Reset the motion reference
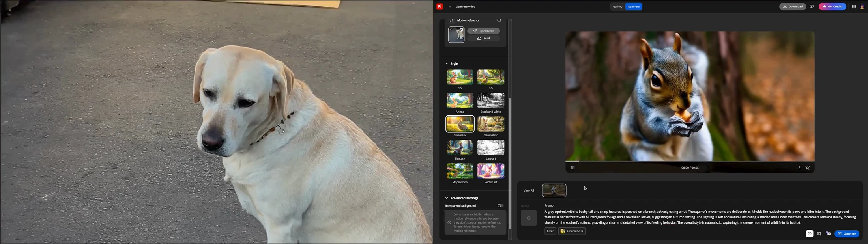Viewport: 868px width, 244px height. [483, 38]
